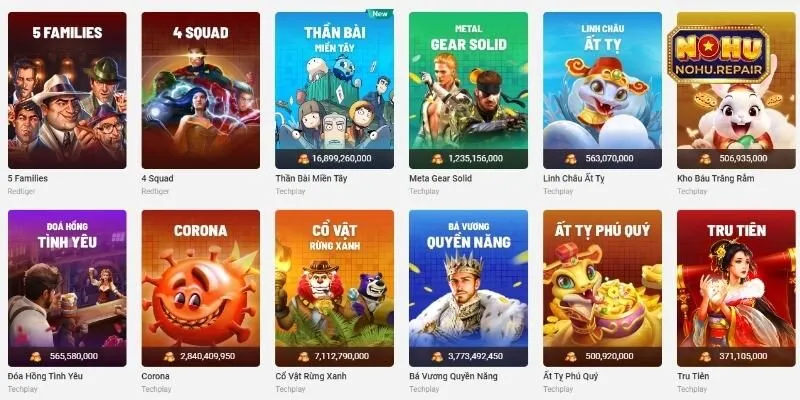Click the 3,773,492,450 jackpot amount bar
Screen dimensions: 800x400
[x=468, y=357]
